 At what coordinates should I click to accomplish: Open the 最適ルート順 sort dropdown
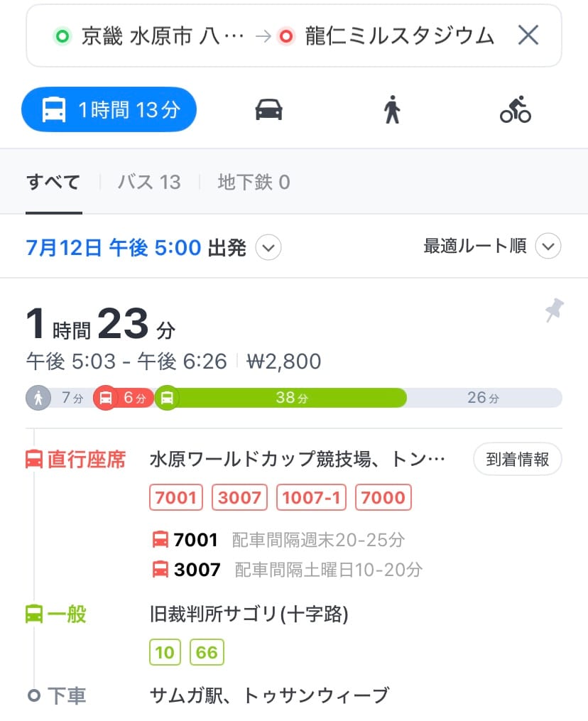tap(548, 246)
